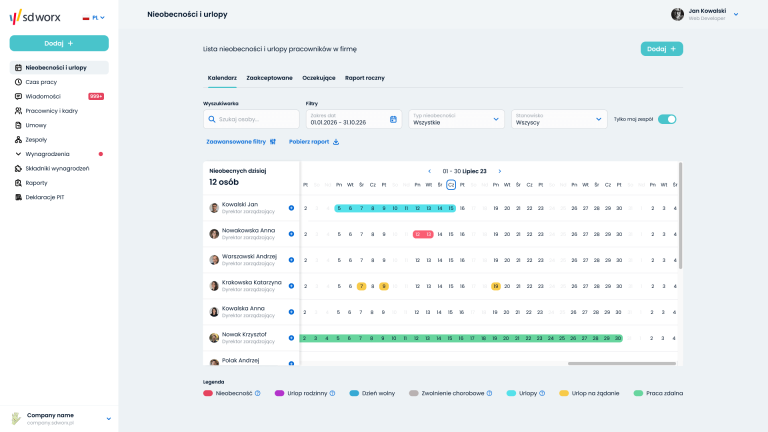Screen dimensions: 768x432
Task: Expand Company name switcher chevron
Action: (x=109, y=419)
